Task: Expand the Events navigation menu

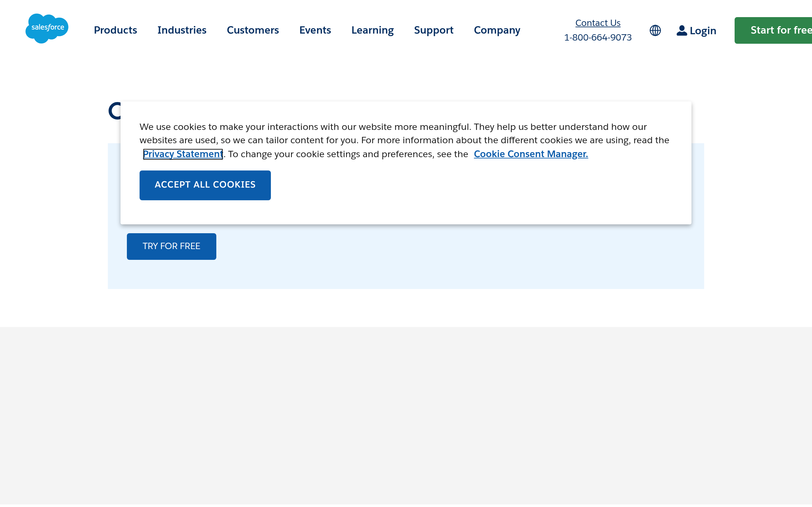Action: click(315, 30)
